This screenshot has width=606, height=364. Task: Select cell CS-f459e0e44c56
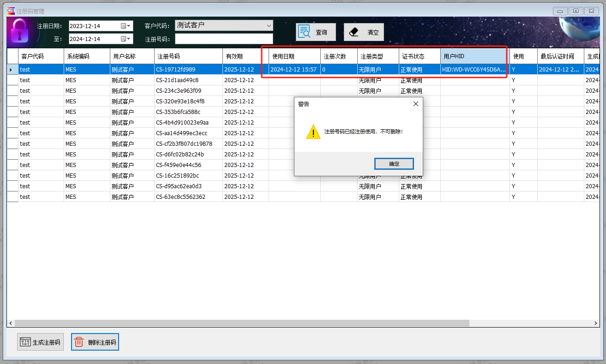pyautogui.click(x=188, y=165)
